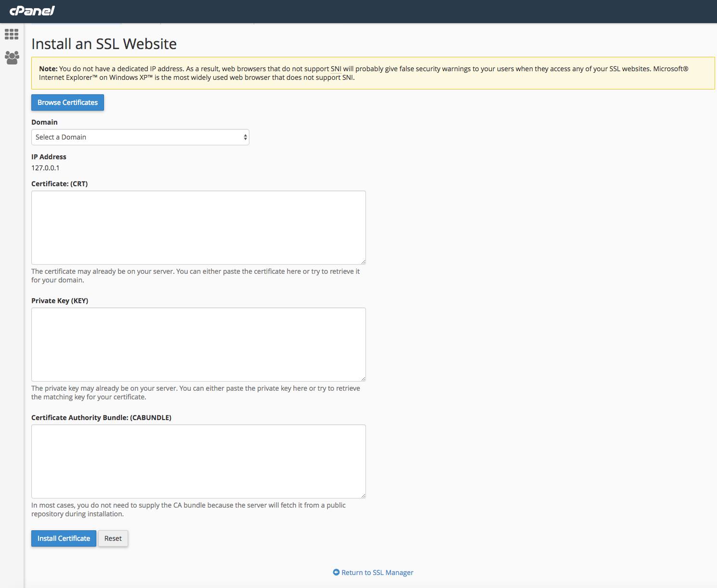Click the Reset button
Image resolution: width=717 pixels, height=588 pixels.
(x=113, y=538)
